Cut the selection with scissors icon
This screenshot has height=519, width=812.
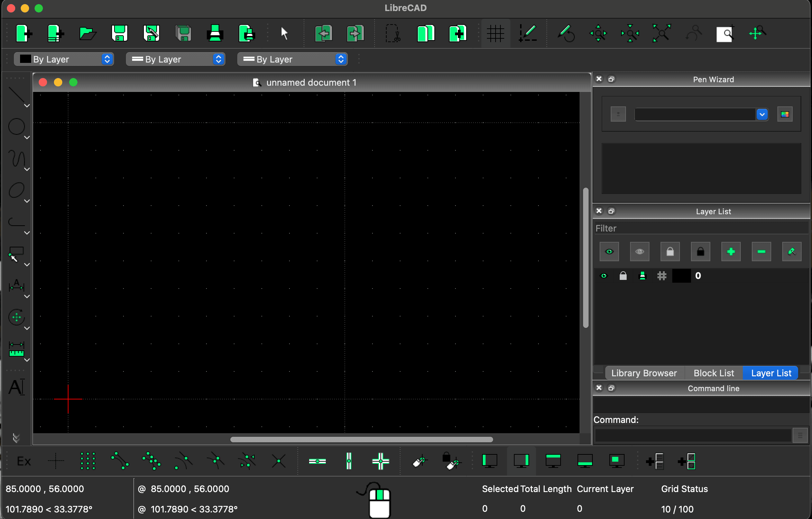click(x=394, y=34)
